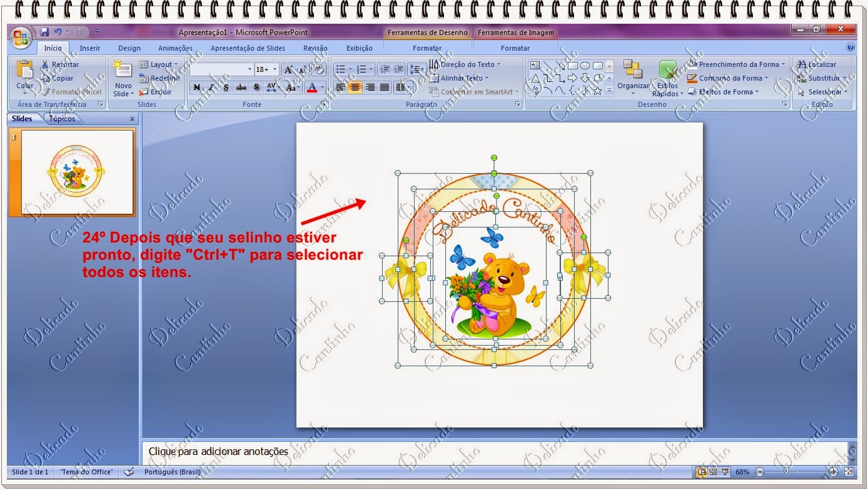868x490 pixels.
Task: Switch to slide sorter view
Action: point(714,472)
